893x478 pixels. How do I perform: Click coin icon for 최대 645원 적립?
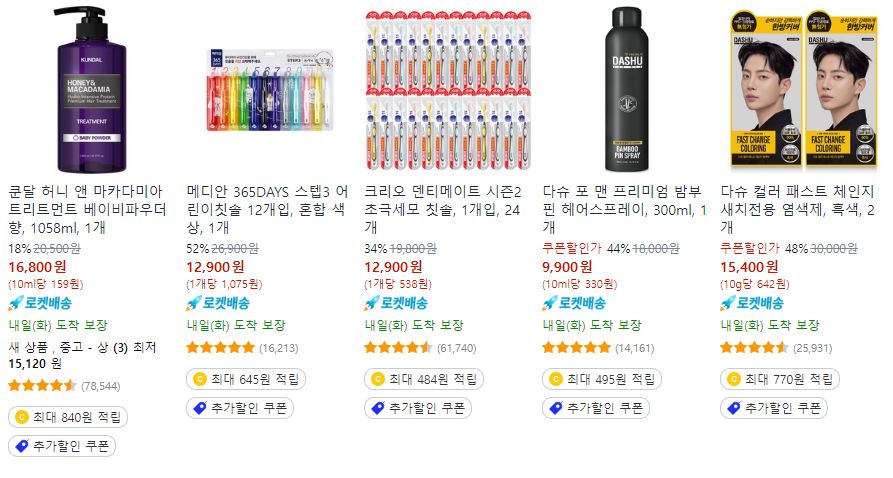[x=199, y=379]
